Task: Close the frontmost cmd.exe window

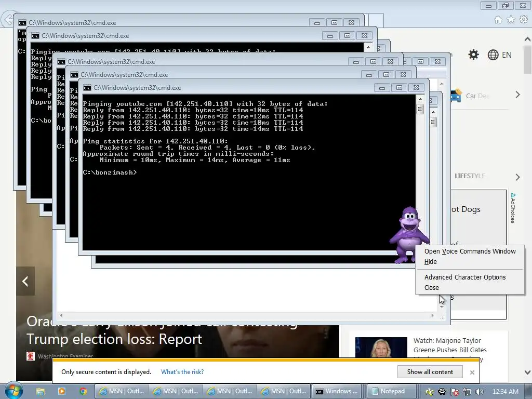Action: pyautogui.click(x=416, y=88)
